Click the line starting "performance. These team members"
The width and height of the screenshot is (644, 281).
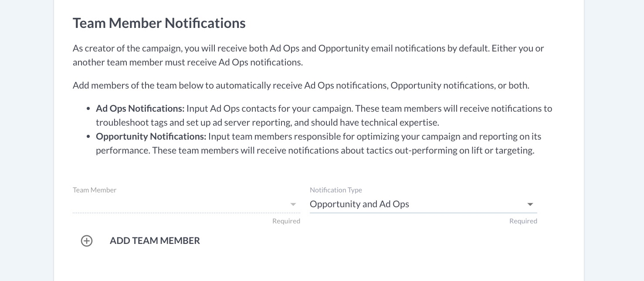click(x=315, y=151)
